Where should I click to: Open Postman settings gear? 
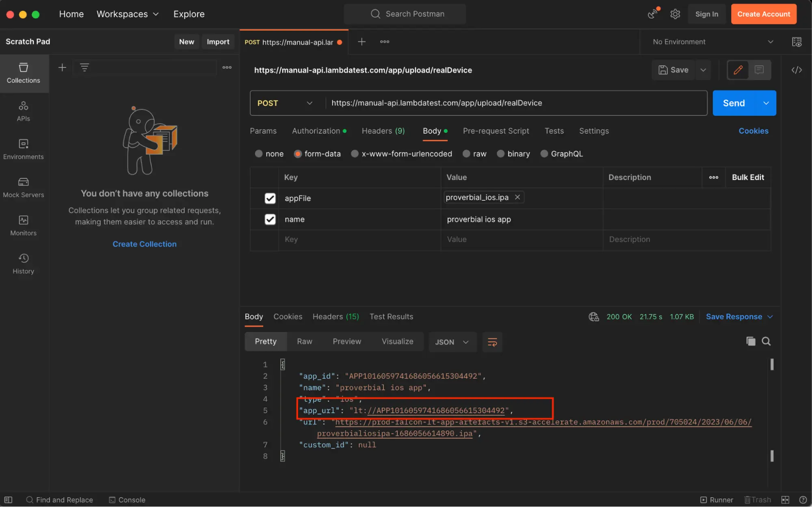pos(675,13)
